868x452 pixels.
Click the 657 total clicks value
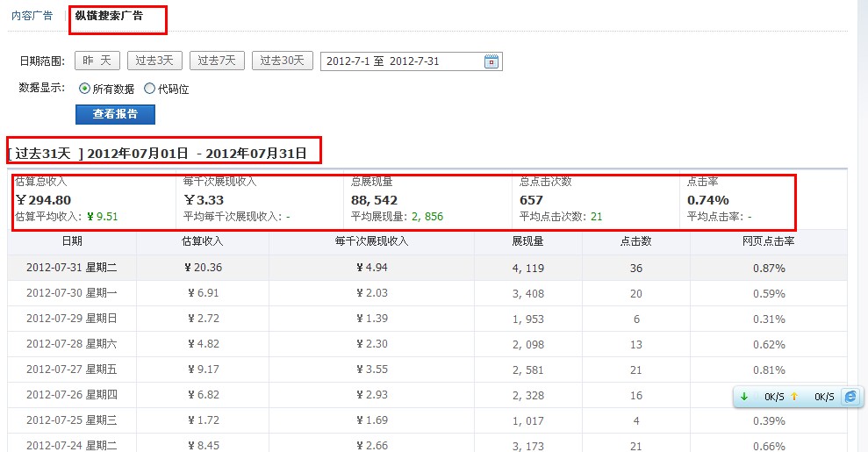tap(531, 200)
